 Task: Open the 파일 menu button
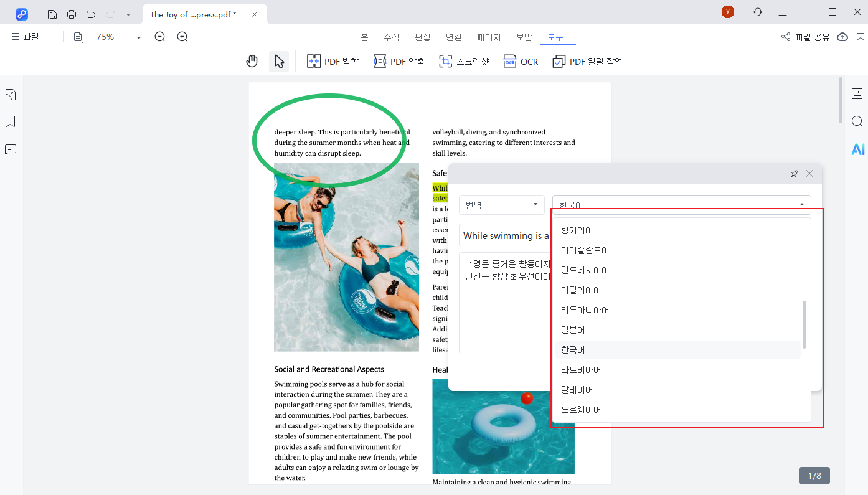coord(26,37)
